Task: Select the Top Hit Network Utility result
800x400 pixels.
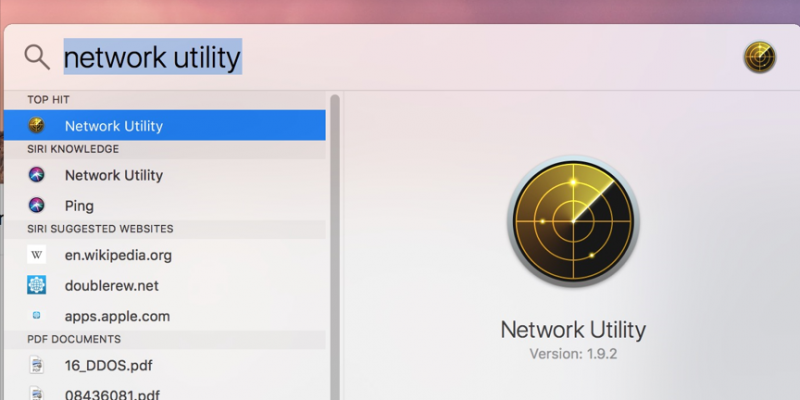Action: pos(165,125)
